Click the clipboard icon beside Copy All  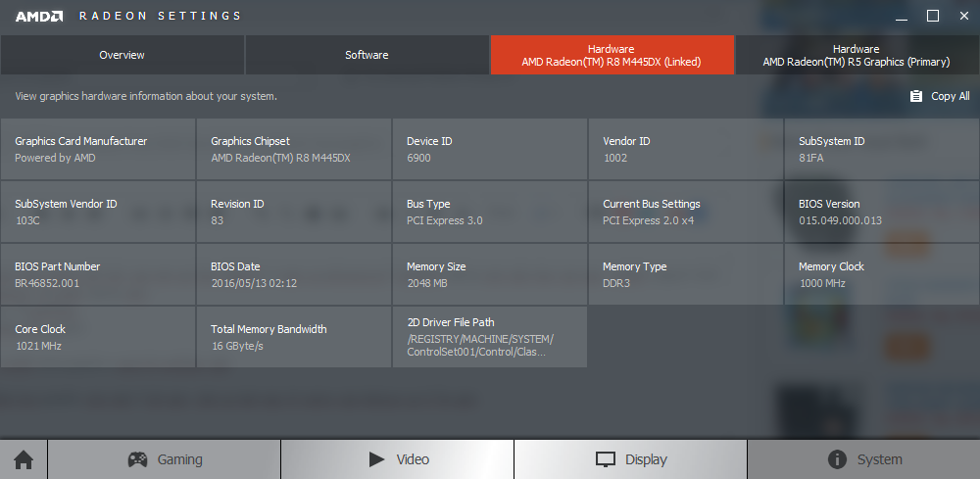coord(916,96)
